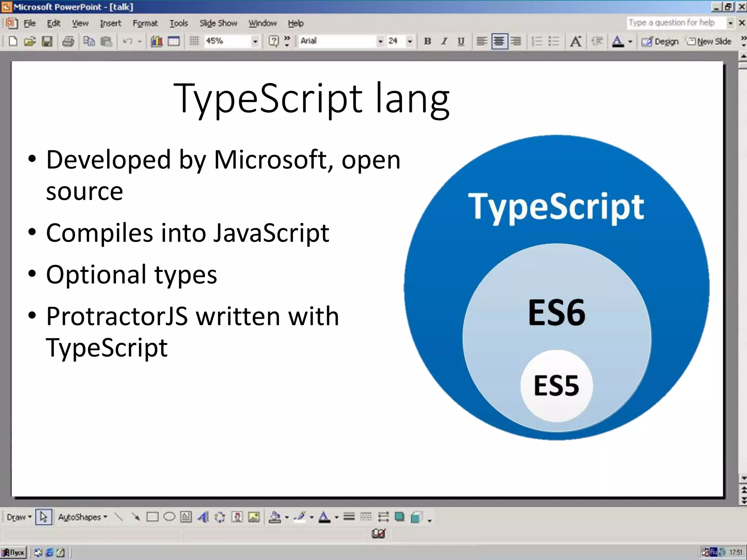
Task: Insert WordArt
Action: pyautogui.click(x=203, y=517)
